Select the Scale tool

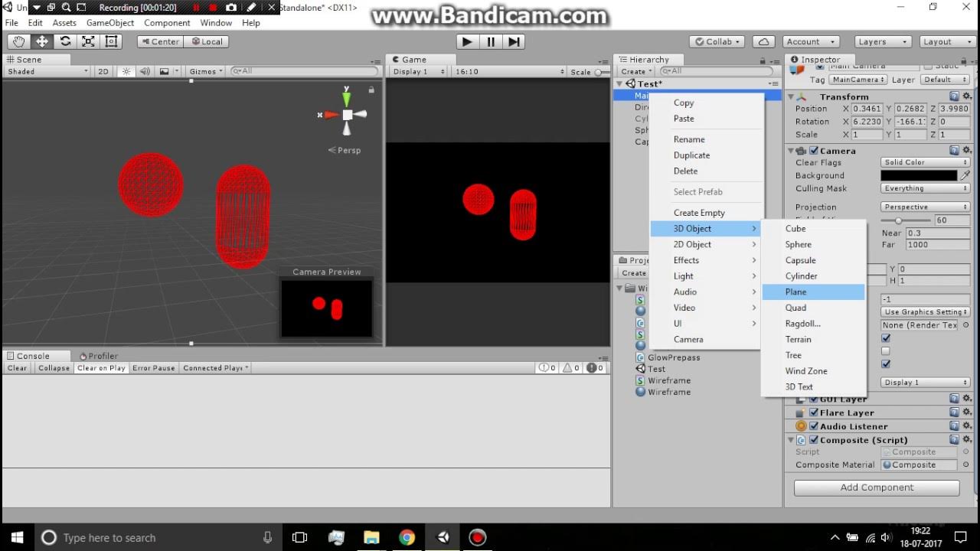pyautogui.click(x=88, y=41)
